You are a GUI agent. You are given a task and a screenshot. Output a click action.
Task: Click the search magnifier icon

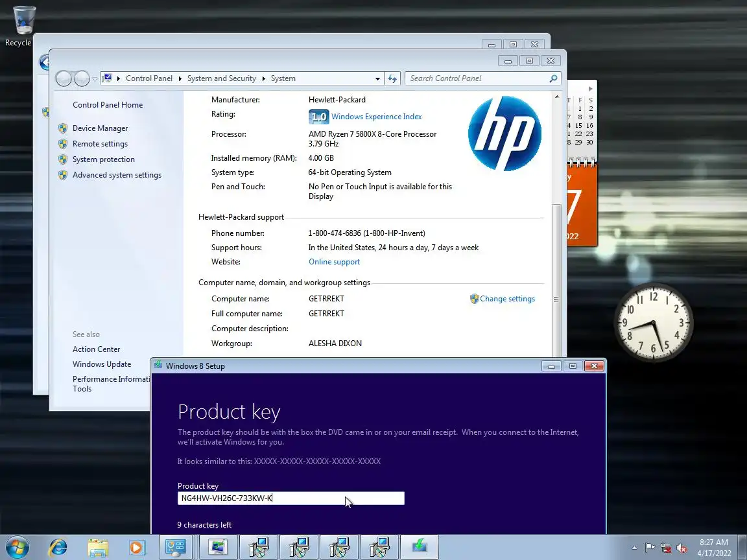(553, 78)
